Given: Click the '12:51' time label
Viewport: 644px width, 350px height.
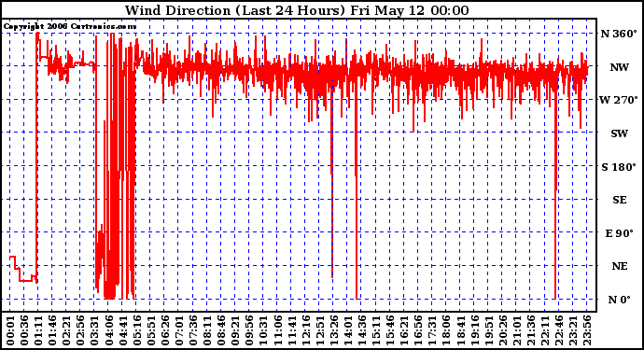Looking at the screenshot, I should click(x=319, y=331).
